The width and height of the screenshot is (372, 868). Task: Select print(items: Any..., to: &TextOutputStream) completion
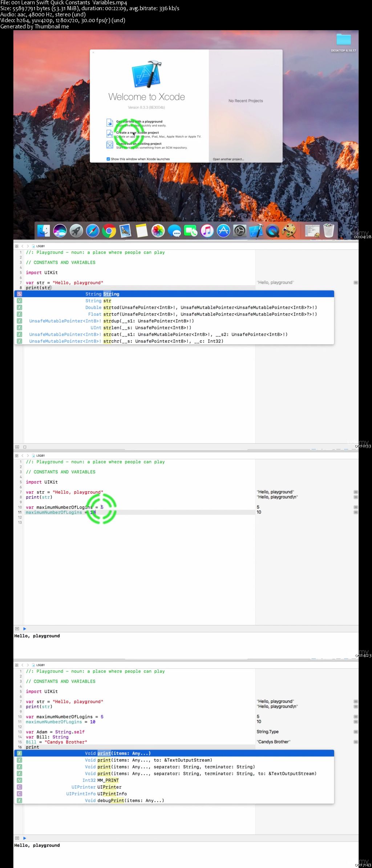[174, 760]
